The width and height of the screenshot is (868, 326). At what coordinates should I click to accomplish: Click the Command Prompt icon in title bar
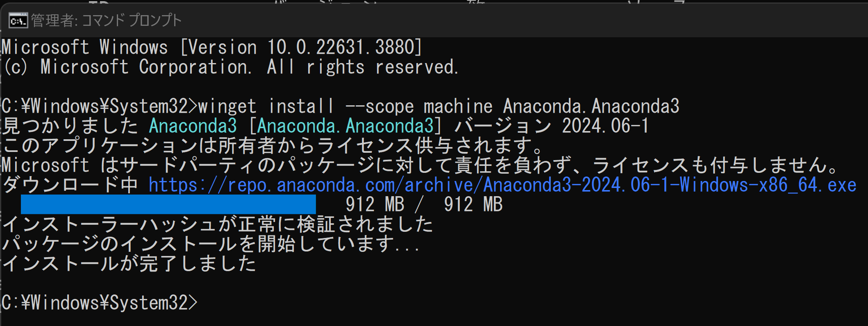pos(18,20)
